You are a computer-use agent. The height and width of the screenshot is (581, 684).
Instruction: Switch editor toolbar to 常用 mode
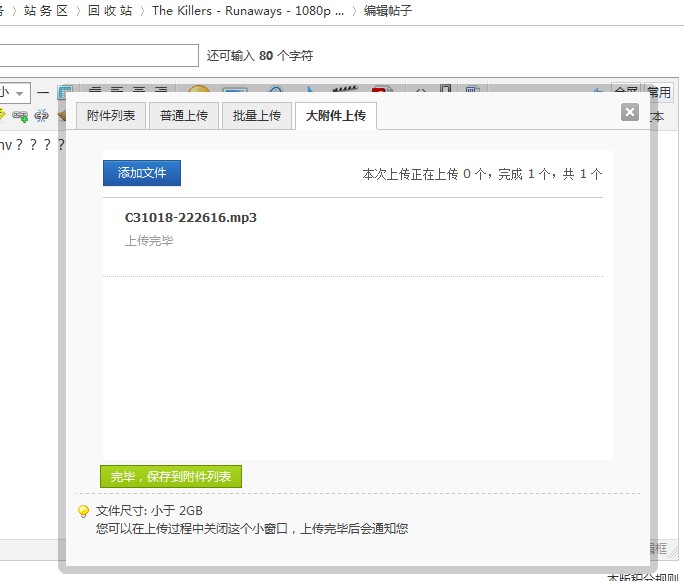(659, 92)
